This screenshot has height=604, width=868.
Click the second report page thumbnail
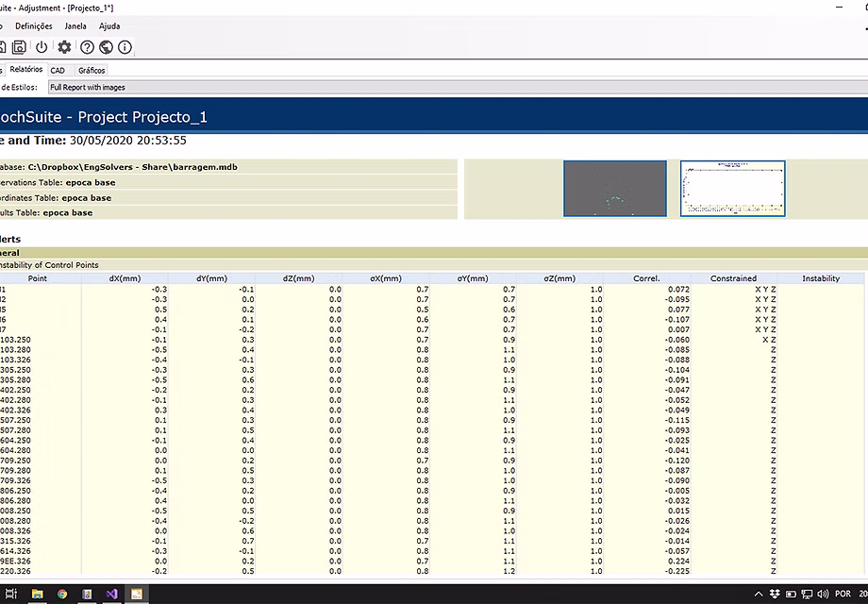[732, 188]
